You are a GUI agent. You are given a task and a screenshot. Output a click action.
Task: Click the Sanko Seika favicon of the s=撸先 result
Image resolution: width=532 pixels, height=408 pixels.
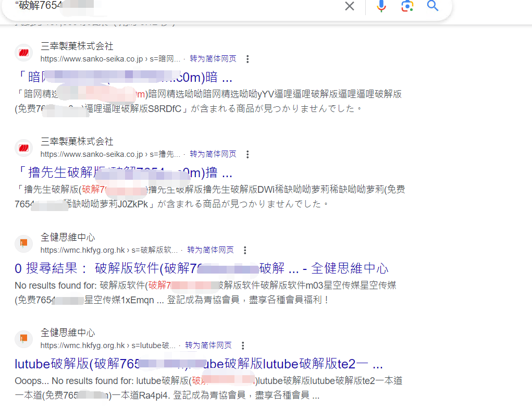coord(24,148)
